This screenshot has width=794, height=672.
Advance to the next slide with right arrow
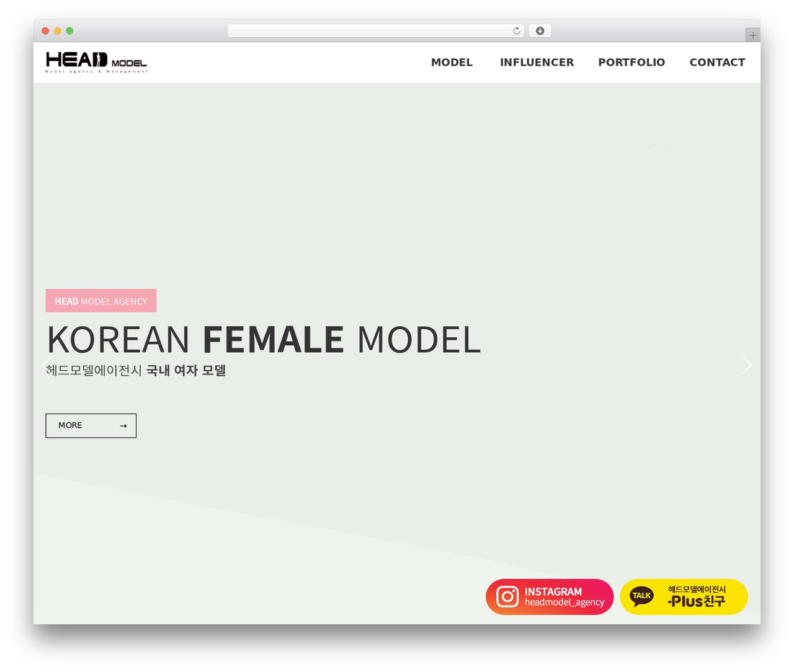[747, 365]
